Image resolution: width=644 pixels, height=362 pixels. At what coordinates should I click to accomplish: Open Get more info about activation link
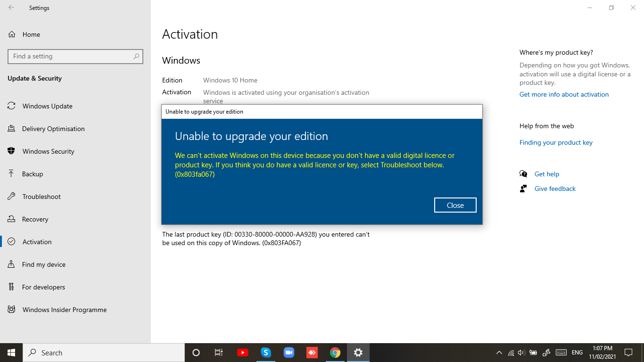(564, 94)
